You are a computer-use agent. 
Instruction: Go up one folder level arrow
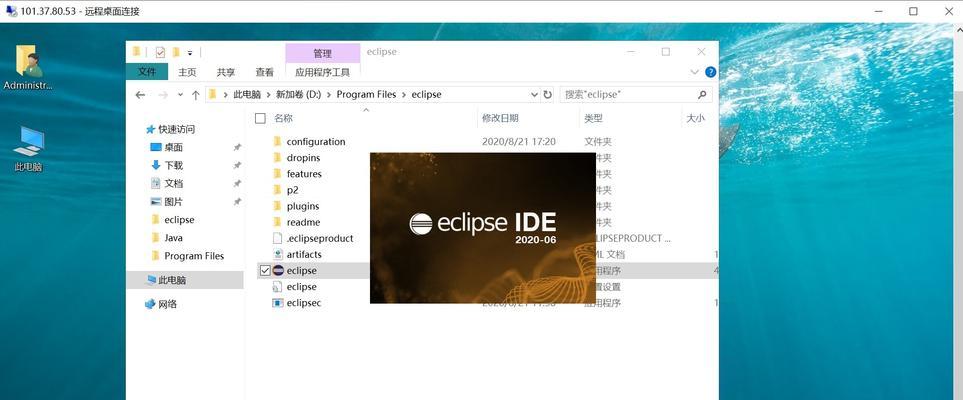195,95
